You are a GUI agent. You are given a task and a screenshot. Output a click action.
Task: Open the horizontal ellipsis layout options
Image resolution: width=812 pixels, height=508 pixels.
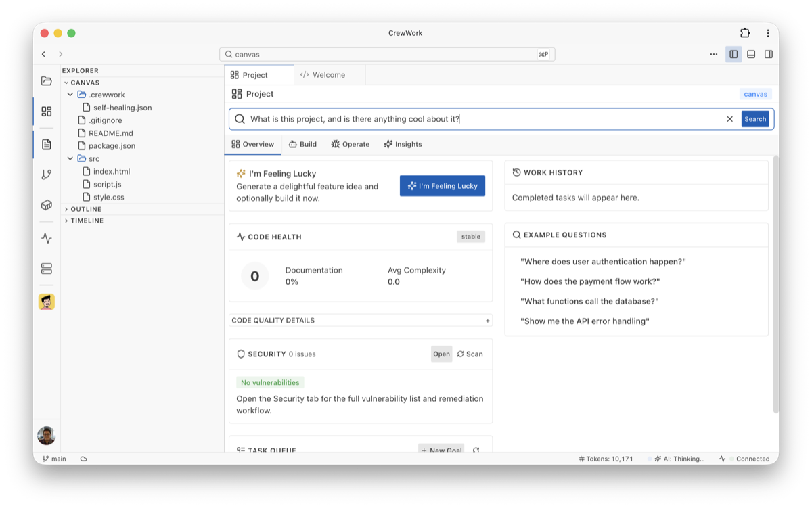point(714,54)
